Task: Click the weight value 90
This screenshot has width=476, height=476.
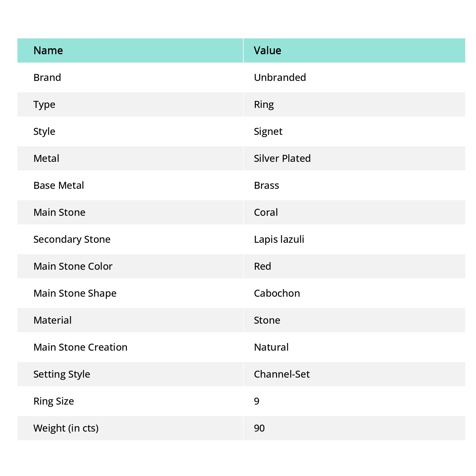Action: [259, 428]
